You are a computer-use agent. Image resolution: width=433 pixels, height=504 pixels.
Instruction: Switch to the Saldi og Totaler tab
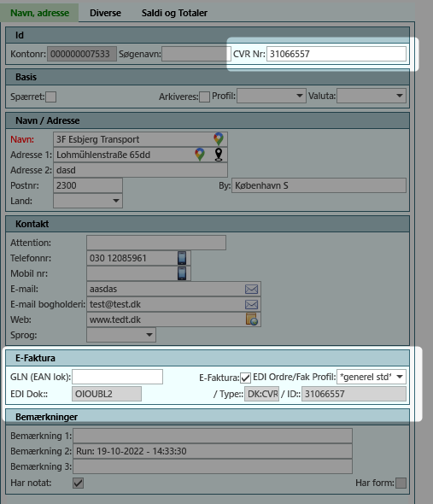[x=174, y=13]
